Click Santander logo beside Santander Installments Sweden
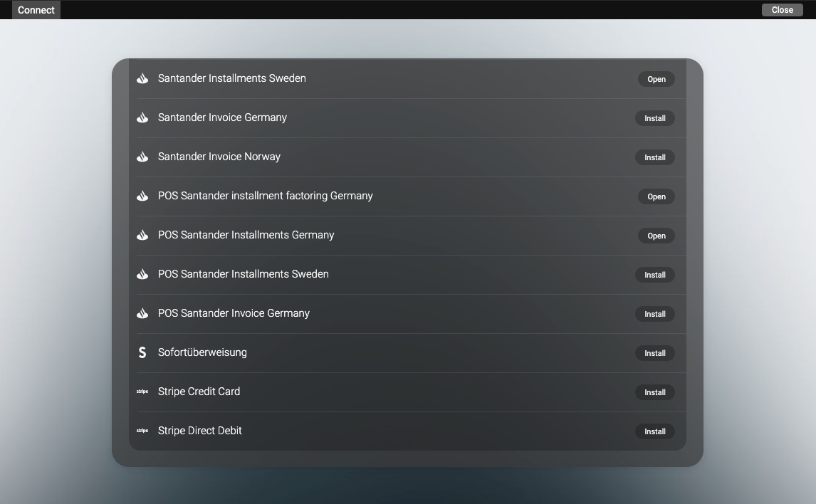 [x=142, y=78]
